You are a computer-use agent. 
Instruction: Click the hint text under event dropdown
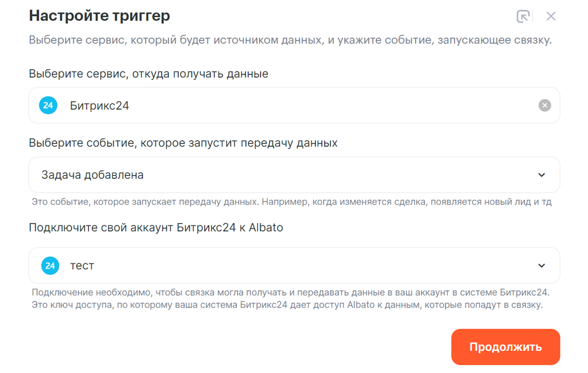(291, 202)
